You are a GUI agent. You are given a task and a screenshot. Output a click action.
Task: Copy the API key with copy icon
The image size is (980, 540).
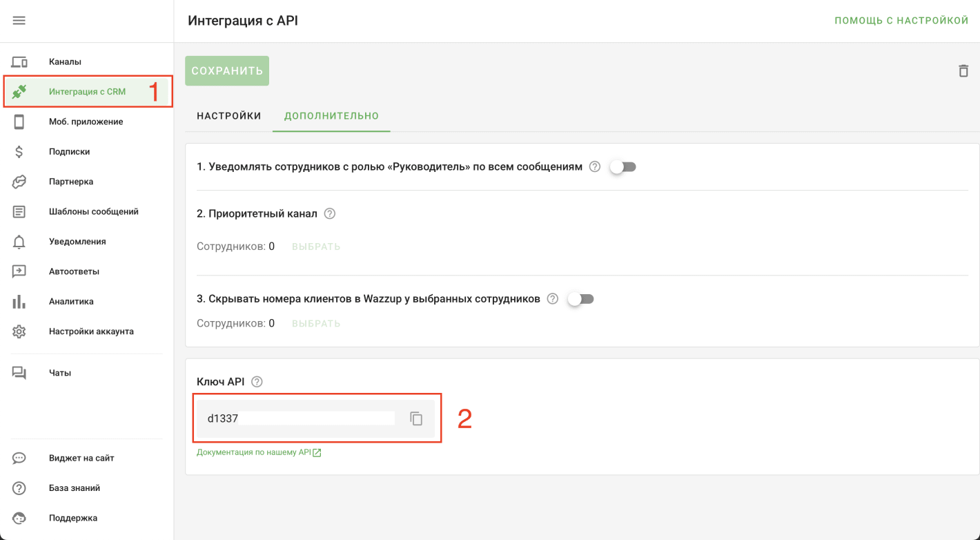click(x=416, y=418)
